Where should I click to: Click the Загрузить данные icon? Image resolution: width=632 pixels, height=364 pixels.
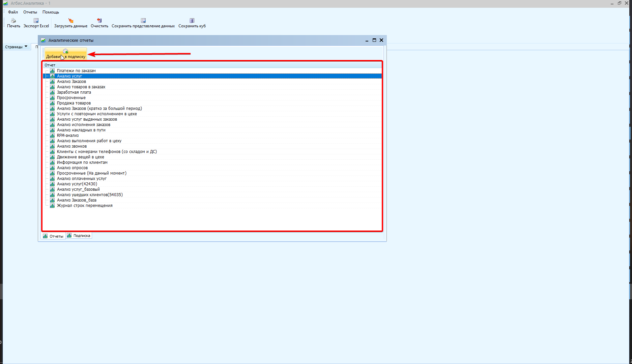coord(71,21)
